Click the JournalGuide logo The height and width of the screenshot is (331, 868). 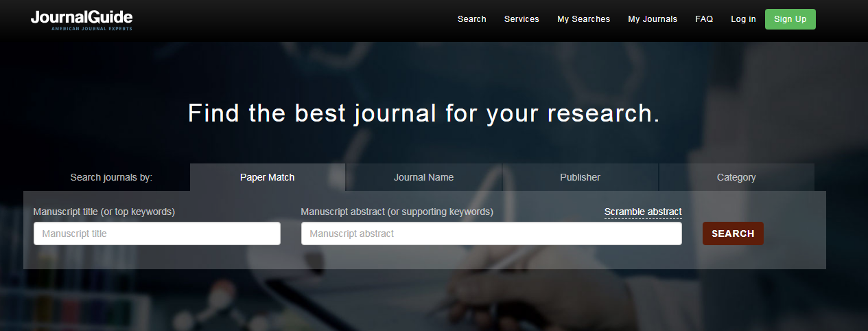[82, 19]
